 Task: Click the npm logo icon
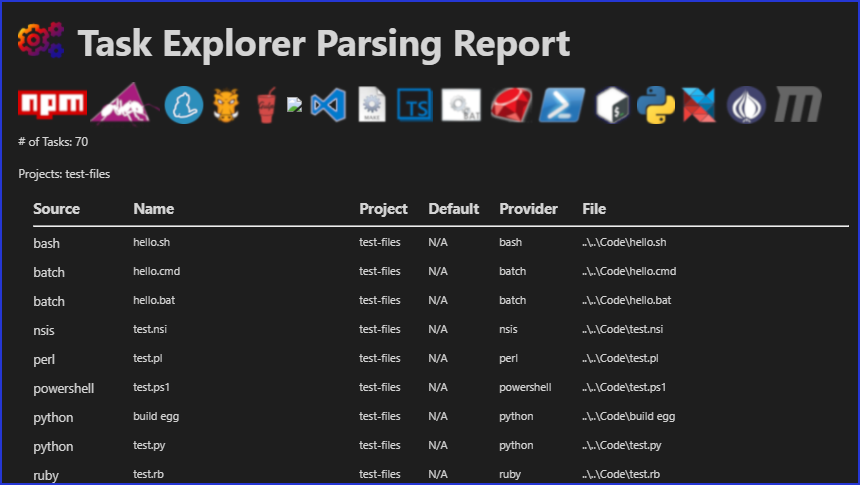click(x=52, y=104)
